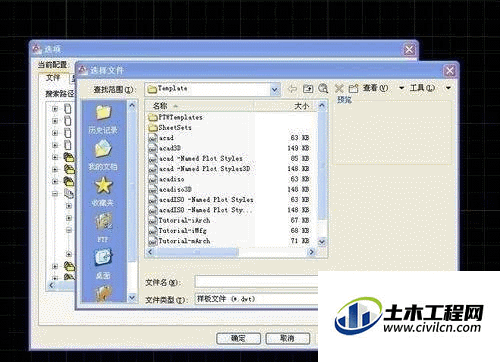
Task: Click 取消 in the Options dialog
Action: (288, 338)
